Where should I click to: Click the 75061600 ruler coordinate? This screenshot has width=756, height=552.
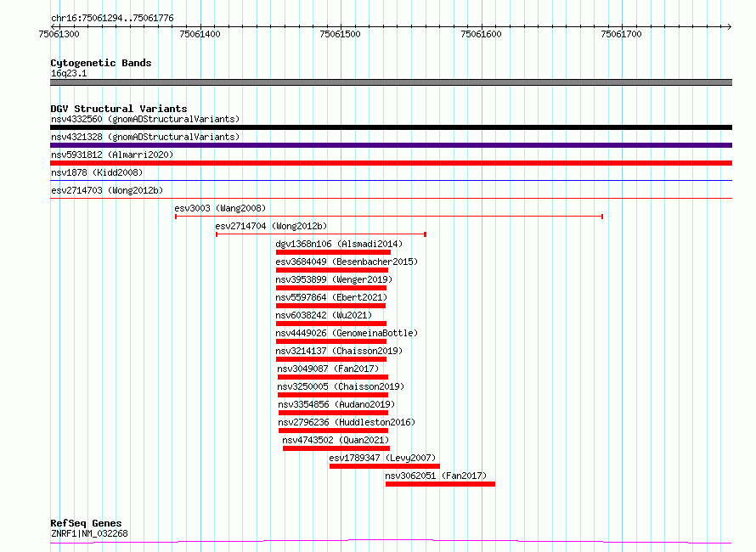tap(481, 34)
